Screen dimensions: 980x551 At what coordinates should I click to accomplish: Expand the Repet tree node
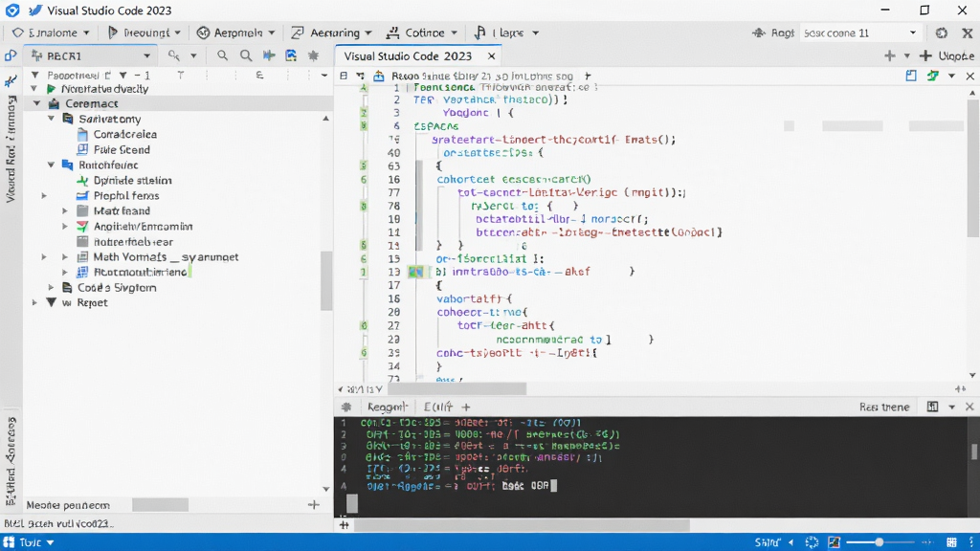[x=34, y=302]
